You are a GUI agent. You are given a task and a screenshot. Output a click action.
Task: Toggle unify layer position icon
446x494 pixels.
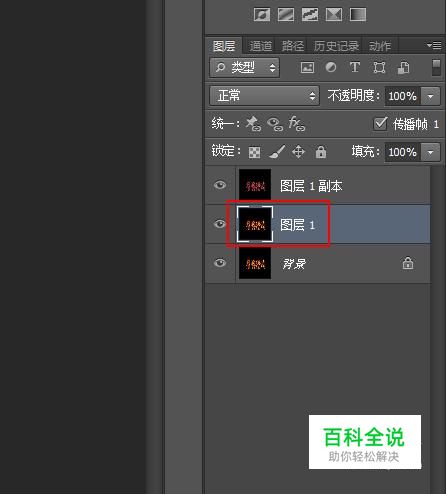253,124
